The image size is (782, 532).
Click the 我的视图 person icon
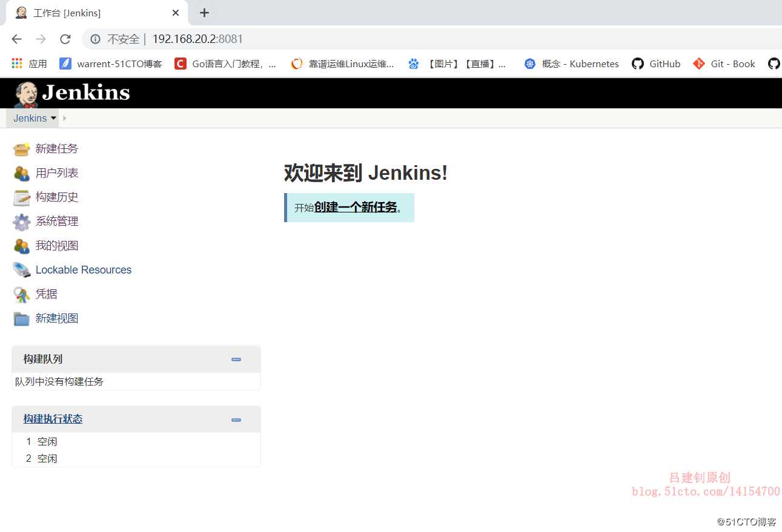click(21, 246)
